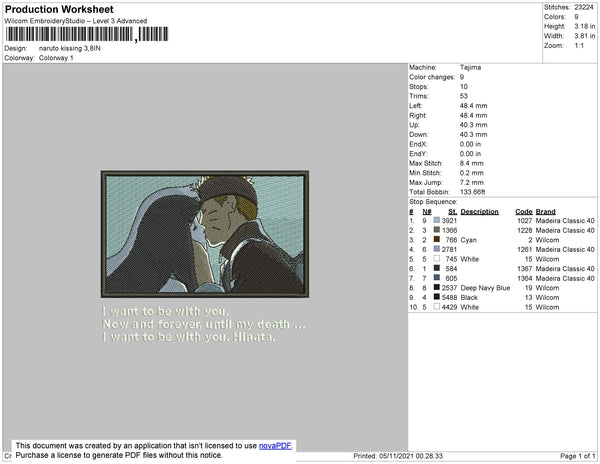This screenshot has width=600, height=464.
Task: Click code 1364 in stop 7
Action: coord(525,278)
